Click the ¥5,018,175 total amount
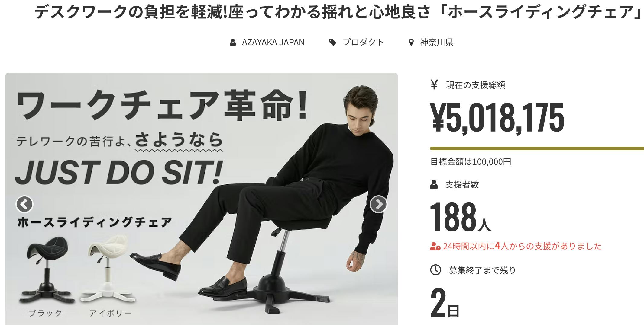The width and height of the screenshot is (644, 325). click(497, 118)
